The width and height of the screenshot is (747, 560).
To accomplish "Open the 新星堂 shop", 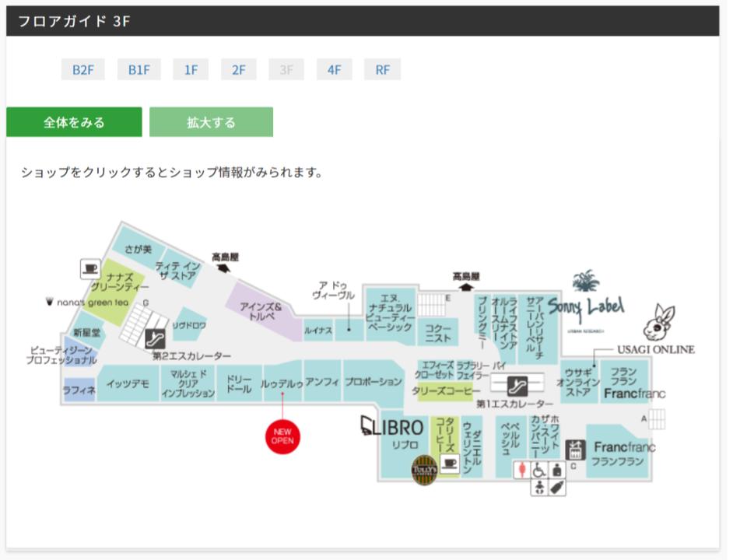I will pos(86,331).
